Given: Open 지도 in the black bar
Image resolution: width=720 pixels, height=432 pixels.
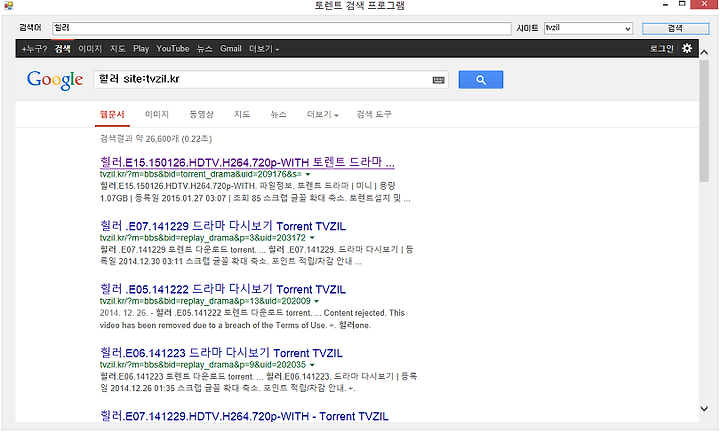Looking at the screenshot, I should click(118, 49).
